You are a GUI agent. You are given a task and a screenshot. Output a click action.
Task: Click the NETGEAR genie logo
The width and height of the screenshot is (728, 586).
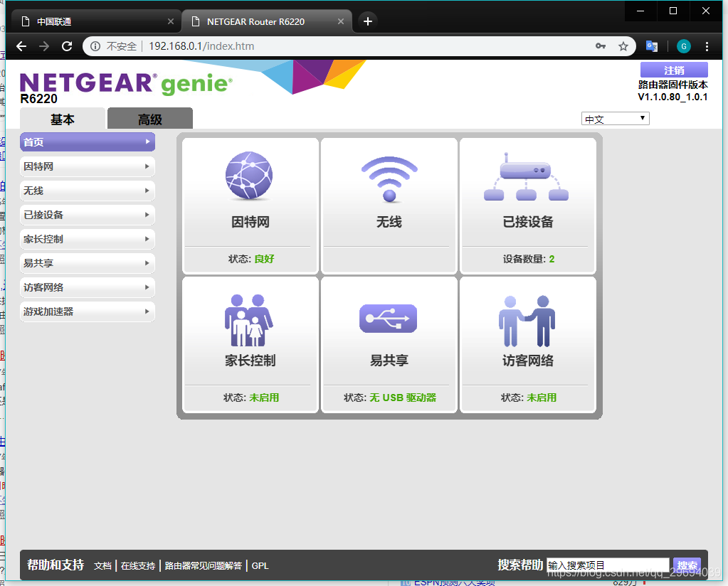pos(126,83)
